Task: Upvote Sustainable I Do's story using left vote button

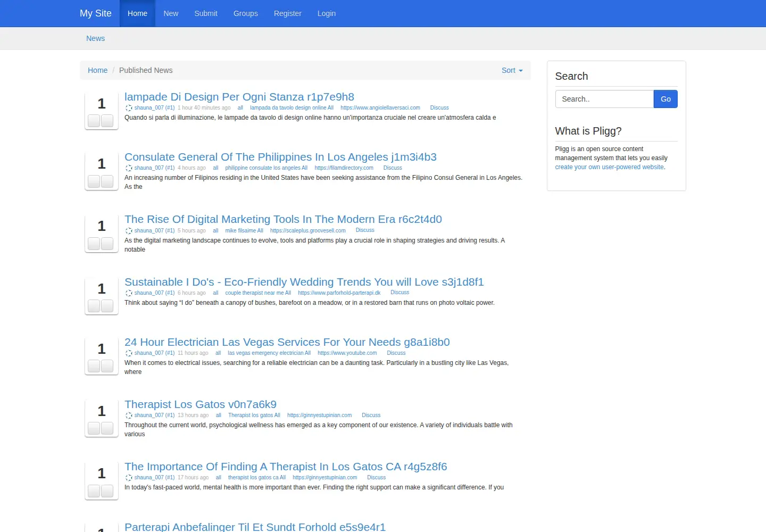Action: click(x=94, y=306)
